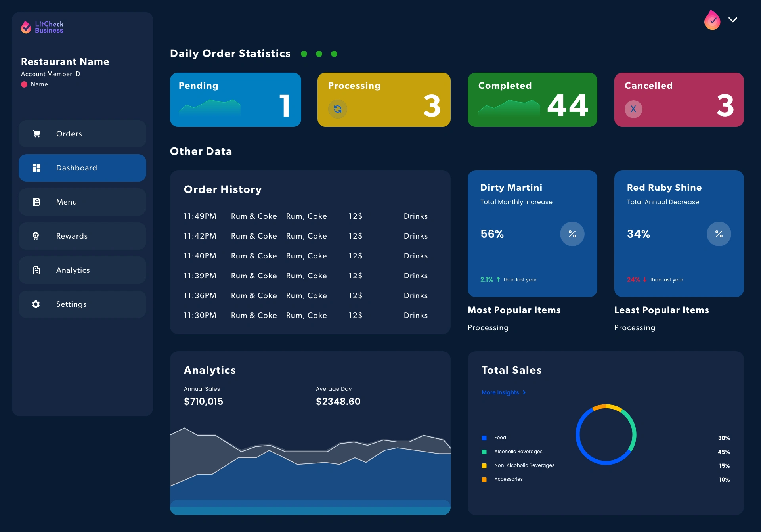Click the blue Food legend swatch

pyautogui.click(x=484, y=438)
